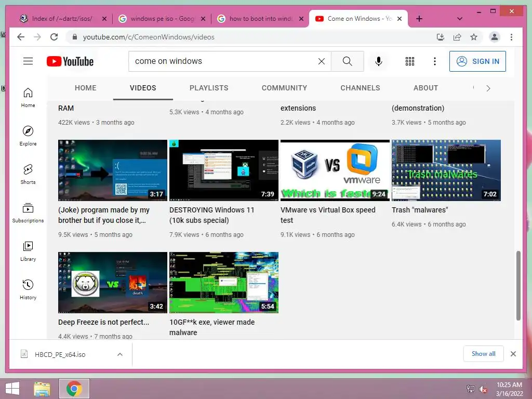Open Subscriptions in the left sidebar
The image size is (532, 399).
click(28, 212)
